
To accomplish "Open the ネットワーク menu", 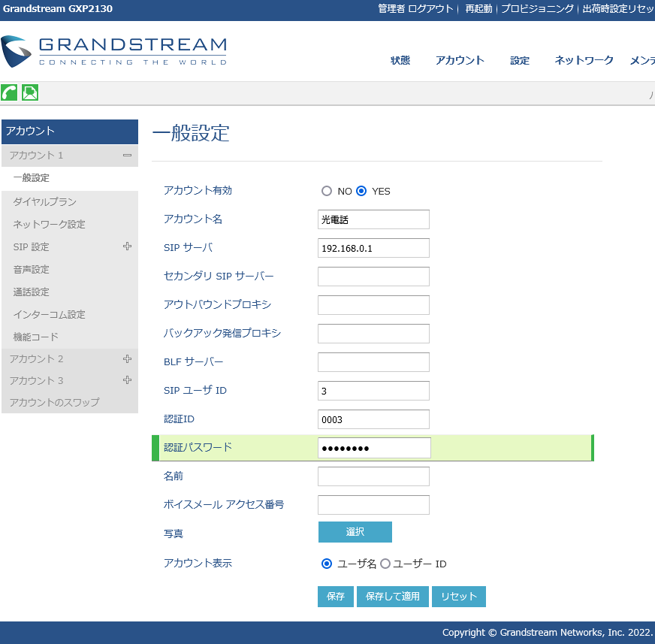I will pos(584,61).
